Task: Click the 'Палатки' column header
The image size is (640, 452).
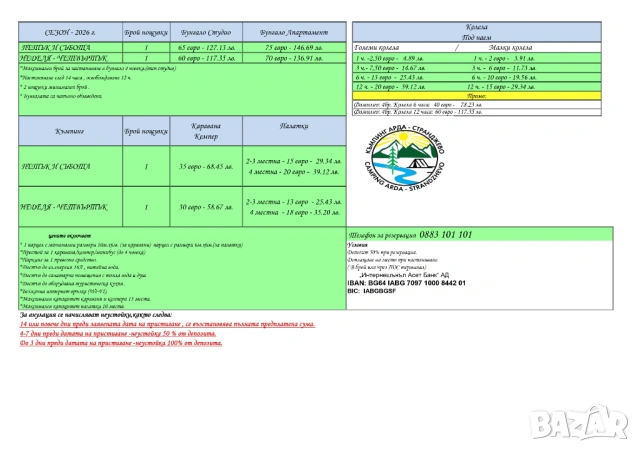Action: [x=294, y=131]
